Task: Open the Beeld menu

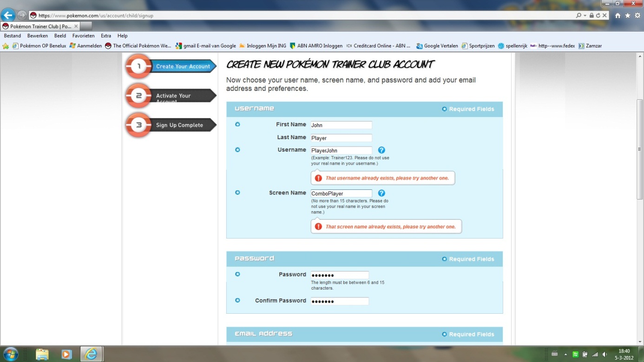Action: [60, 36]
